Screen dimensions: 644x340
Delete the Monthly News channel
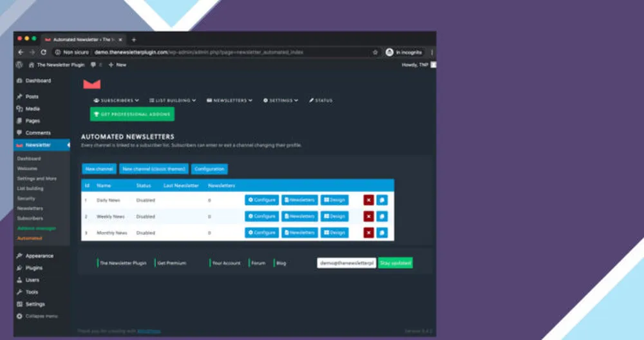coord(368,232)
